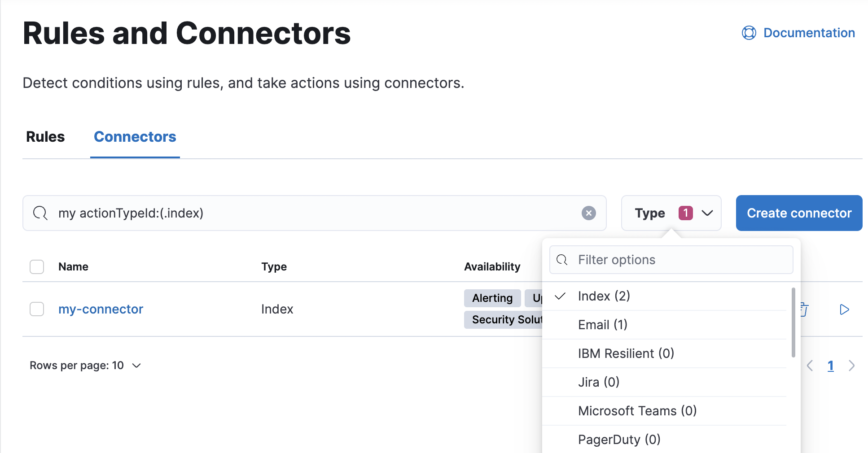Open the Rows per page dropdown
The height and width of the screenshot is (453, 868).
coord(86,365)
